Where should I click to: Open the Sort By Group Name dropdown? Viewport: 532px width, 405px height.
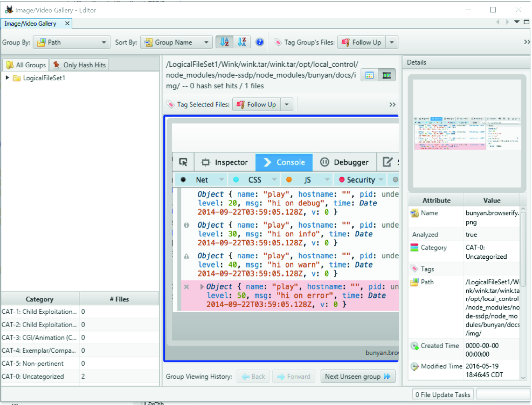[x=176, y=42]
